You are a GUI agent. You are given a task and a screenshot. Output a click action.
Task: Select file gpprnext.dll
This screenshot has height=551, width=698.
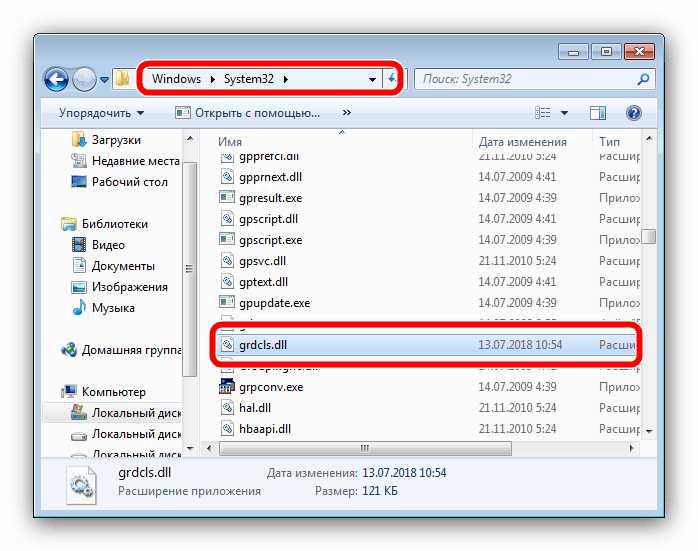click(427, 177)
